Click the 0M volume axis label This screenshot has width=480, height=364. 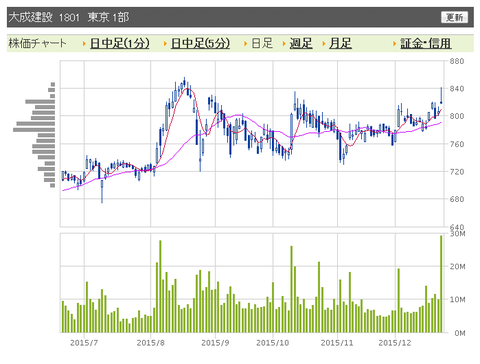[460, 333]
